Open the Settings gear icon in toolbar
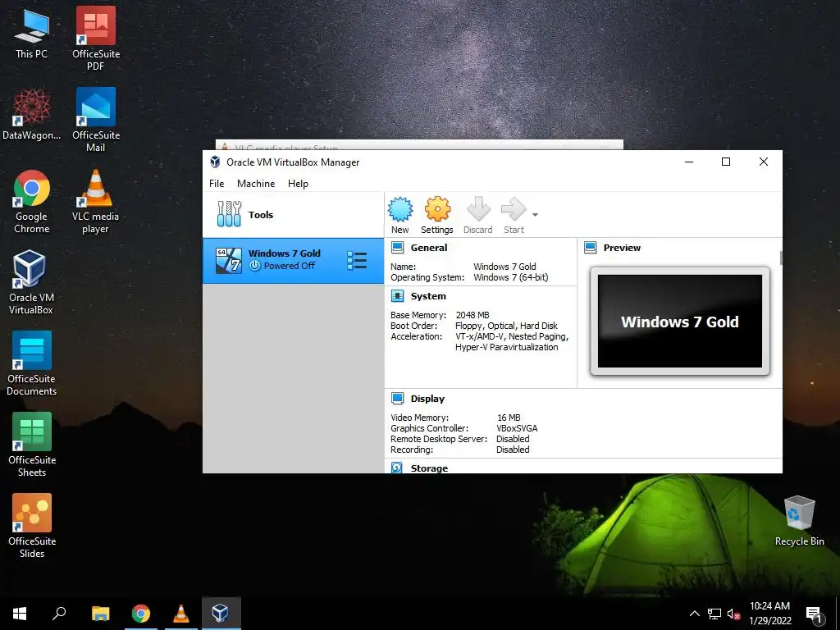Screen dimensions: 840x630 437,209
